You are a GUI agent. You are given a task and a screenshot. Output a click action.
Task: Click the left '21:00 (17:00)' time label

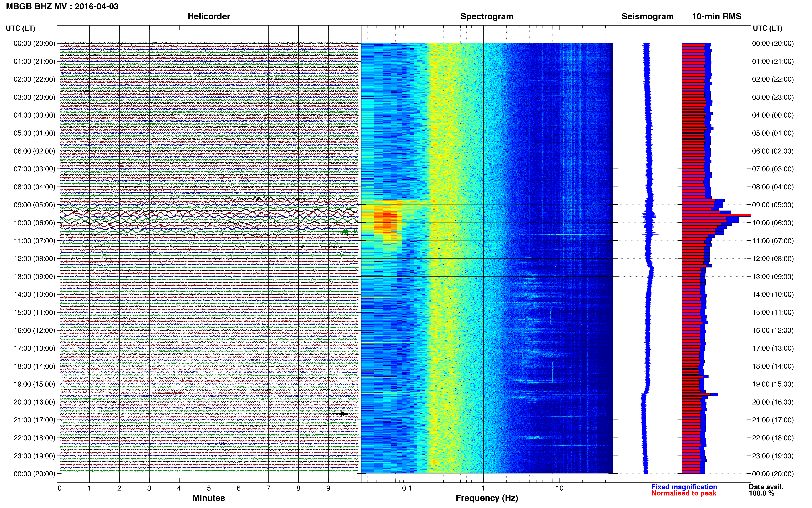pyautogui.click(x=34, y=420)
